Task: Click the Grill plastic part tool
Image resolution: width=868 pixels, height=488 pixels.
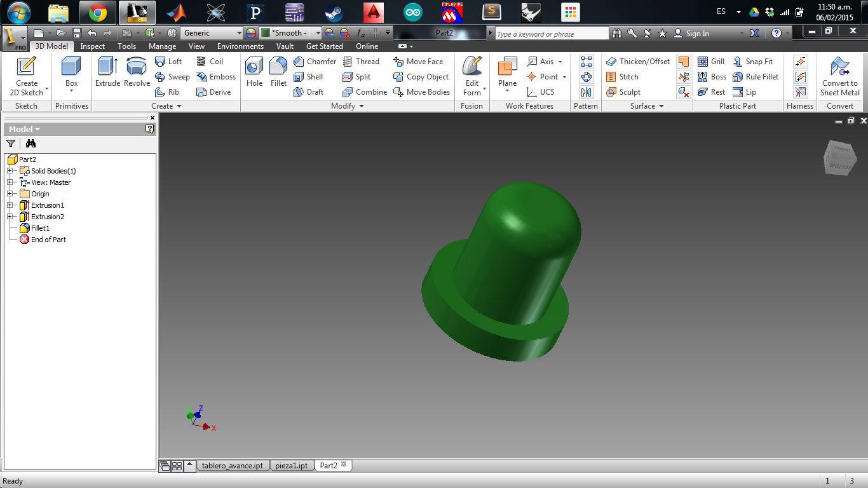Action: (711, 62)
